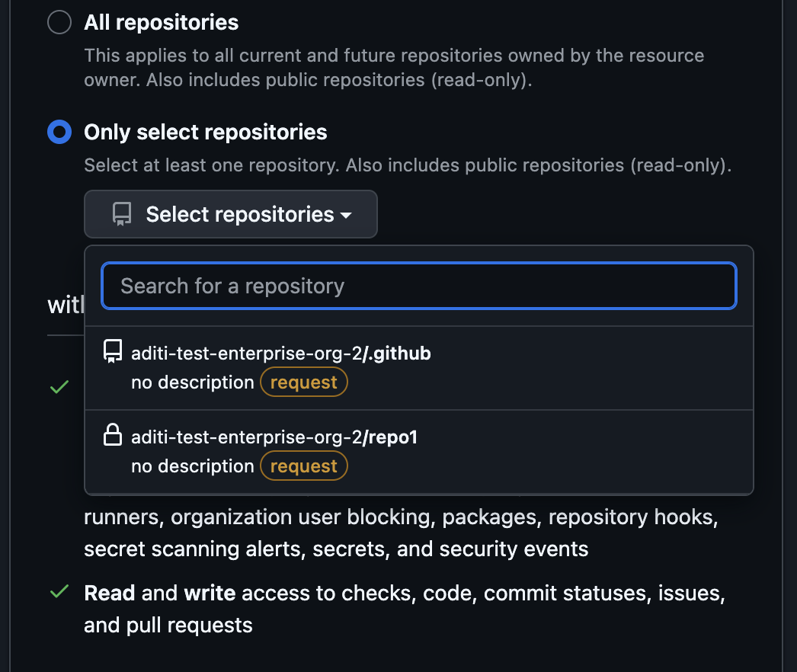Select the aditi-test-enterprise-org-2/.github repository
Screen dimensions: 797x672
(281, 354)
